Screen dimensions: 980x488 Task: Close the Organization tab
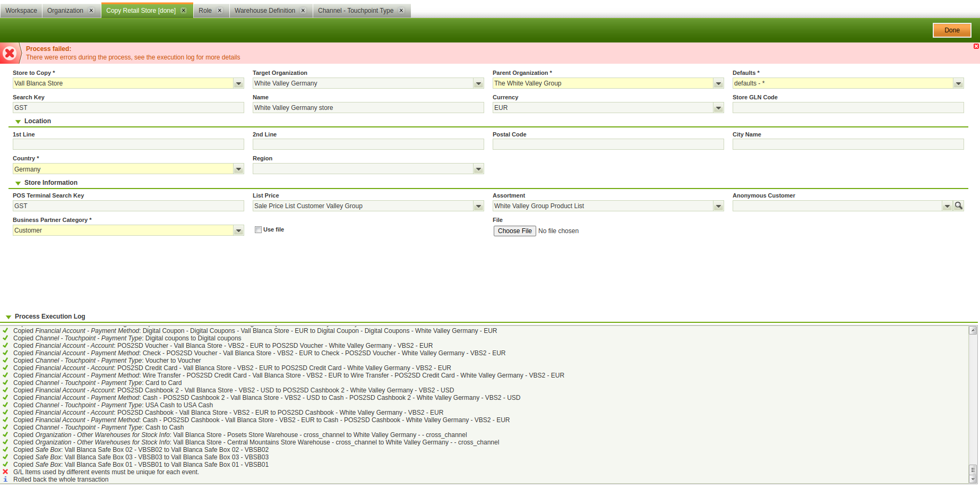(x=91, y=11)
